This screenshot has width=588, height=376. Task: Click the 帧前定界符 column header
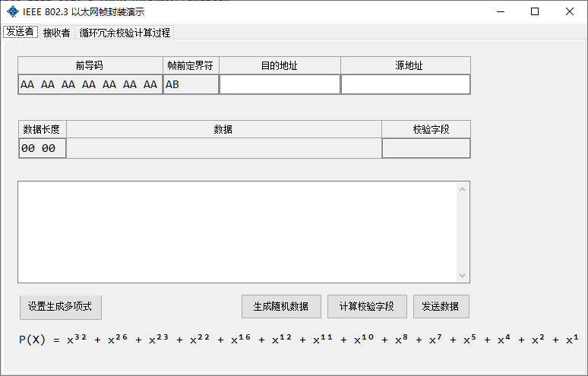point(191,65)
